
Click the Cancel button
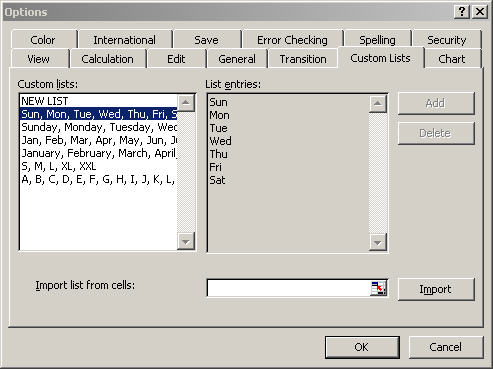coord(446,347)
